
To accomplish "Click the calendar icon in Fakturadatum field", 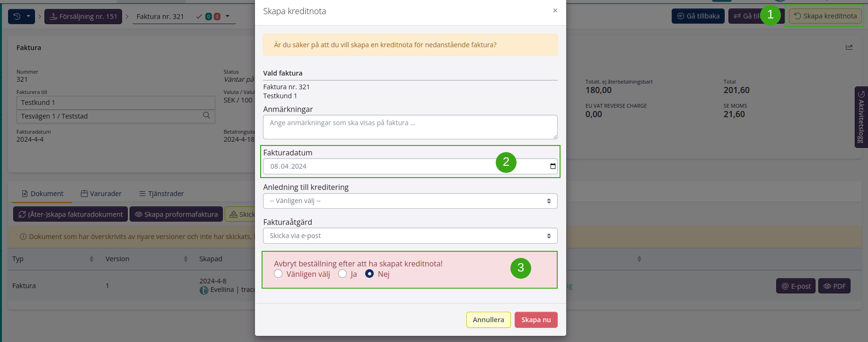I will tap(552, 166).
